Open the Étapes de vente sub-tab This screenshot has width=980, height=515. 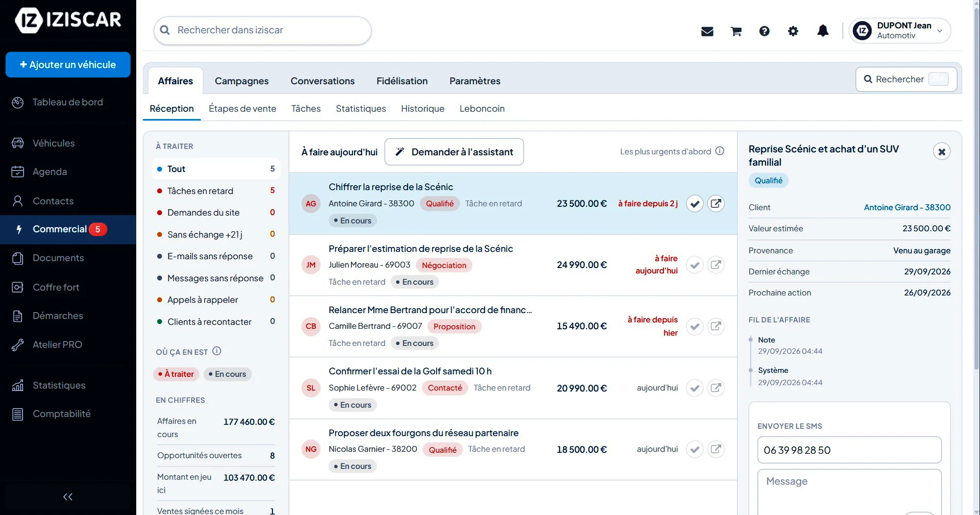[x=243, y=109]
